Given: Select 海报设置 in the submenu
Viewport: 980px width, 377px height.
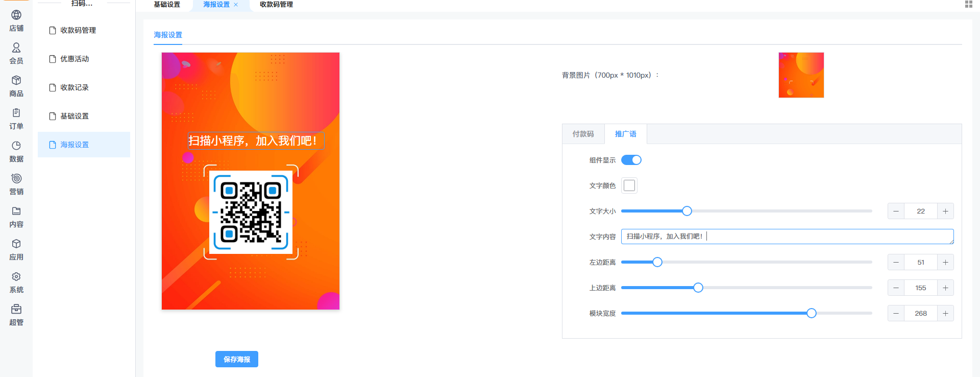Looking at the screenshot, I should point(84,145).
